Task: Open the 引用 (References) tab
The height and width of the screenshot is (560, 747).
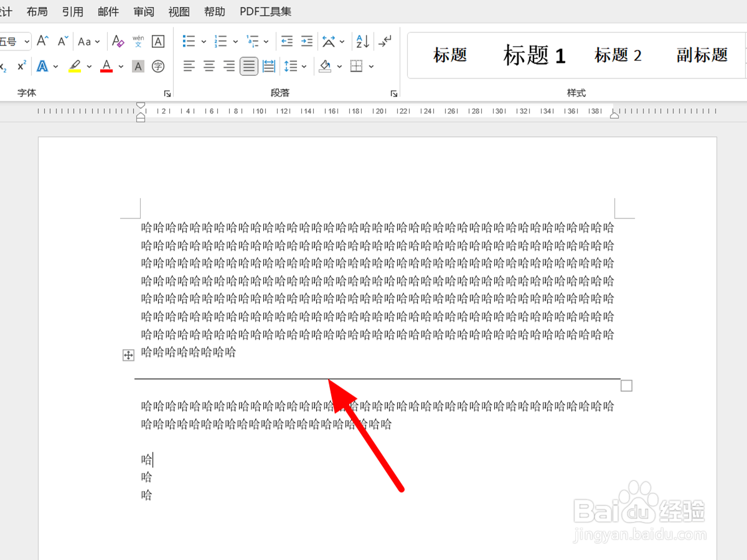Action: (x=73, y=12)
